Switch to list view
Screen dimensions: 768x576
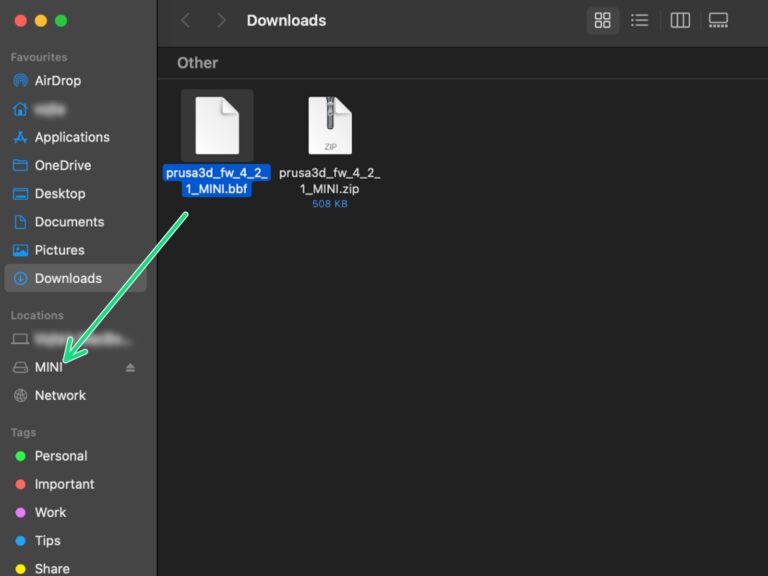pos(639,20)
